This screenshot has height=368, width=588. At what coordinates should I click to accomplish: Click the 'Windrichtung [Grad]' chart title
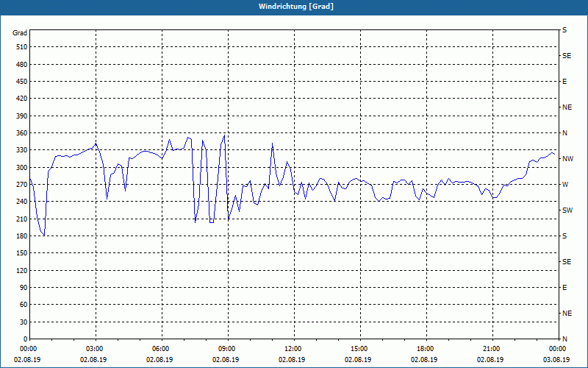296,7
